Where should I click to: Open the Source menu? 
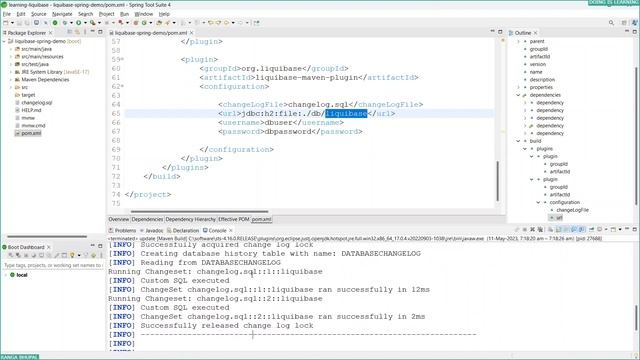pos(39,14)
